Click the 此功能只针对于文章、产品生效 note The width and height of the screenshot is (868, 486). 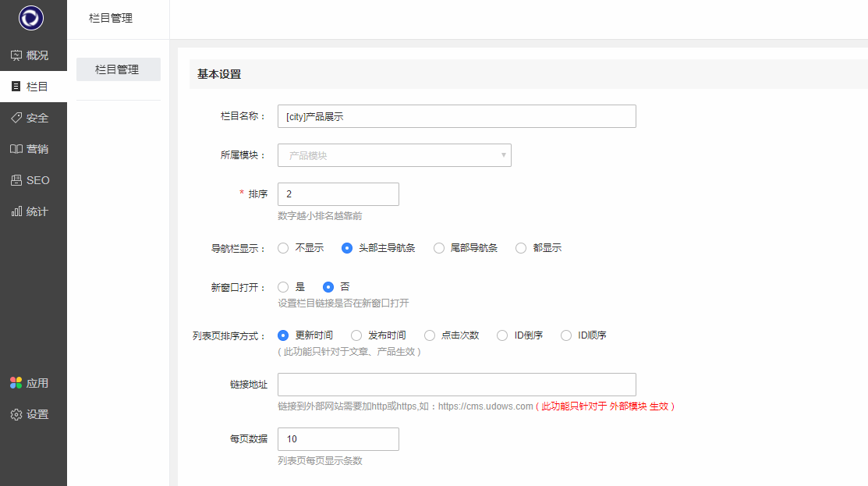pos(349,352)
